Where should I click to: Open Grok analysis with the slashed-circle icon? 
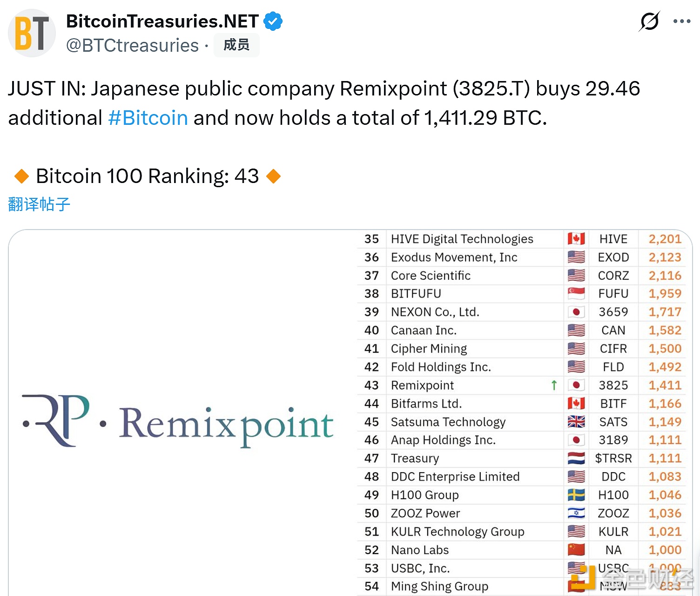pos(650,21)
